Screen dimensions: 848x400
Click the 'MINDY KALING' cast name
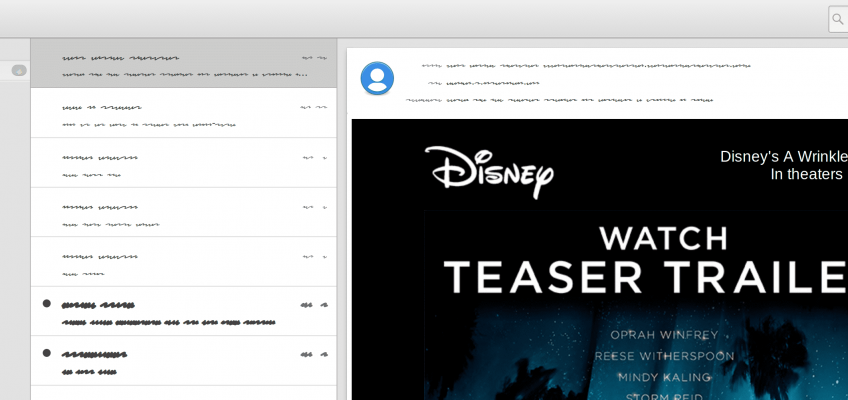(x=664, y=377)
